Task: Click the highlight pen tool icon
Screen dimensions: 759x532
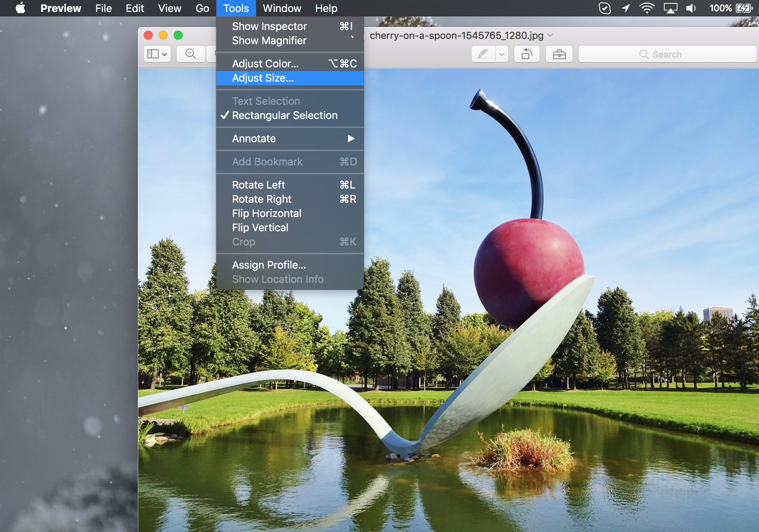Action: (483, 54)
